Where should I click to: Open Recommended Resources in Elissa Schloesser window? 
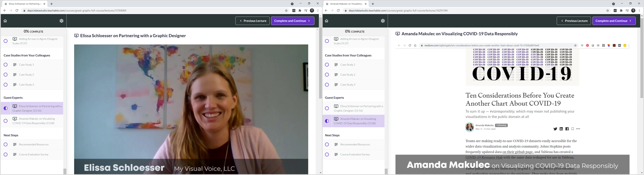point(32,144)
